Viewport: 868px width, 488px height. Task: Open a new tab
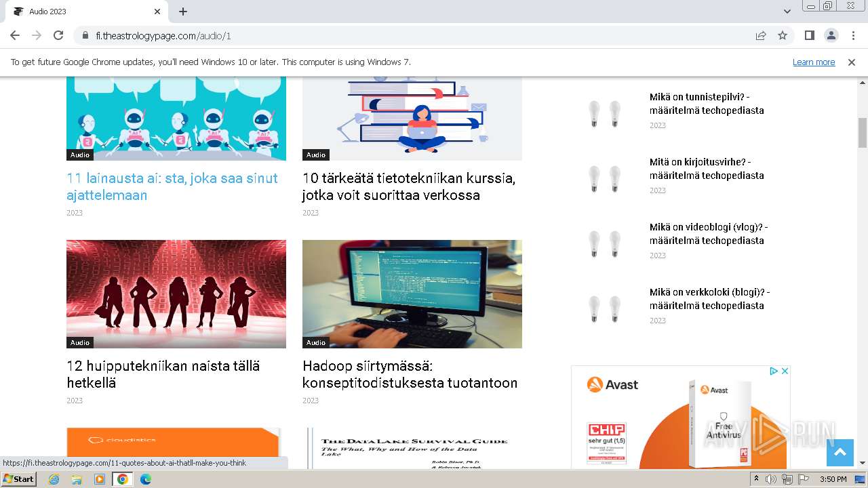[x=183, y=12]
